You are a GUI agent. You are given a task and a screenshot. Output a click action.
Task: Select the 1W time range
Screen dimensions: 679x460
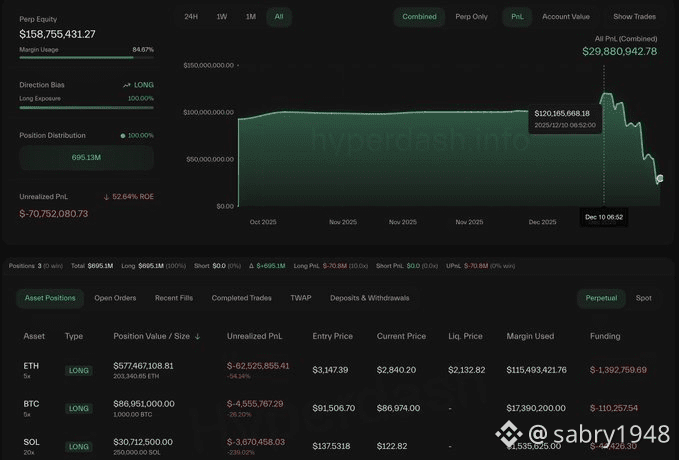coord(222,17)
